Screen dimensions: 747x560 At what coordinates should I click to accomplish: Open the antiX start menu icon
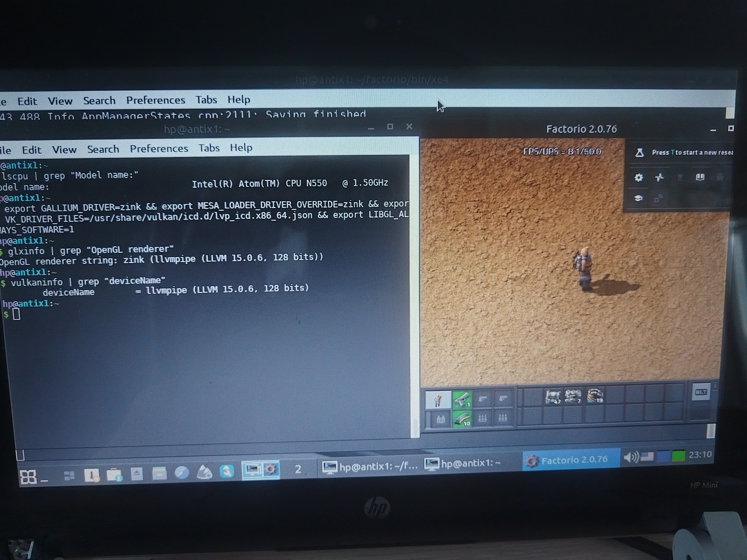28,477
